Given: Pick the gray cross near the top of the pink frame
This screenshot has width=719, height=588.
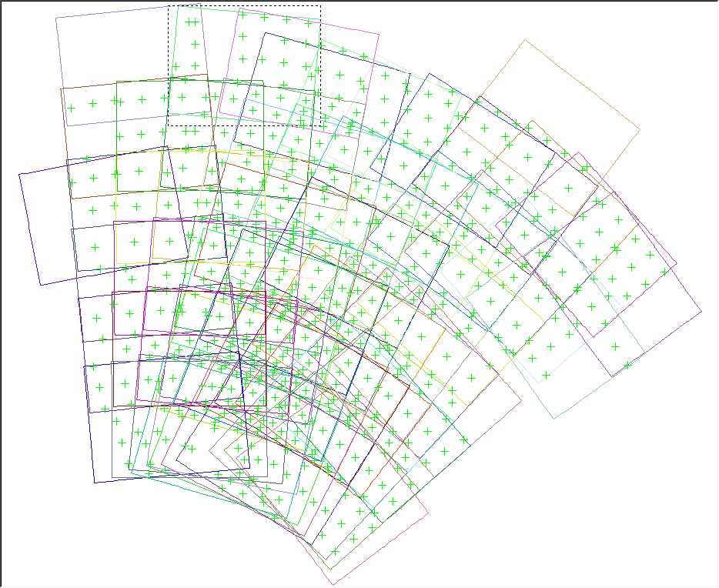Looking at the screenshot, I should click(243, 36).
